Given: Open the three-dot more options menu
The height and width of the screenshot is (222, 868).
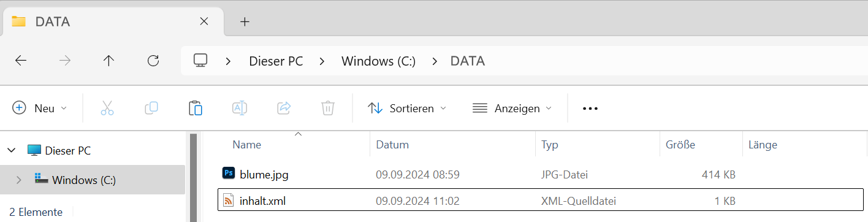Looking at the screenshot, I should pos(590,109).
